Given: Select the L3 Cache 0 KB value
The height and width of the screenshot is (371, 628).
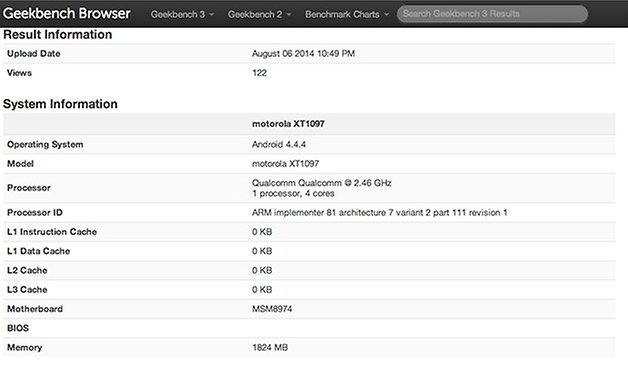Looking at the screenshot, I should pyautogui.click(x=262, y=290).
